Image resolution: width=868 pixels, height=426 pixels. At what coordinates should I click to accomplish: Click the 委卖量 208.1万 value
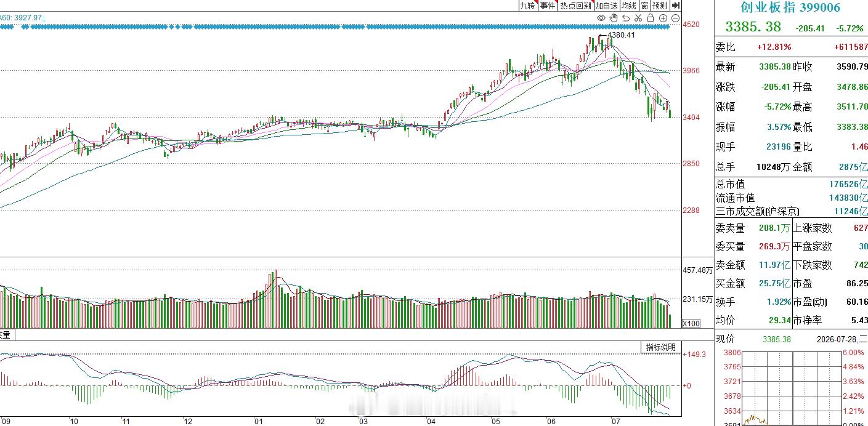click(775, 228)
